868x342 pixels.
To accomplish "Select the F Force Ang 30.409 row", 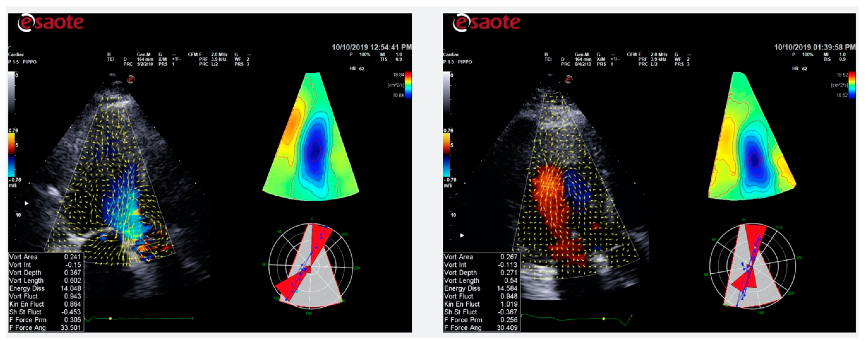I will click(481, 327).
